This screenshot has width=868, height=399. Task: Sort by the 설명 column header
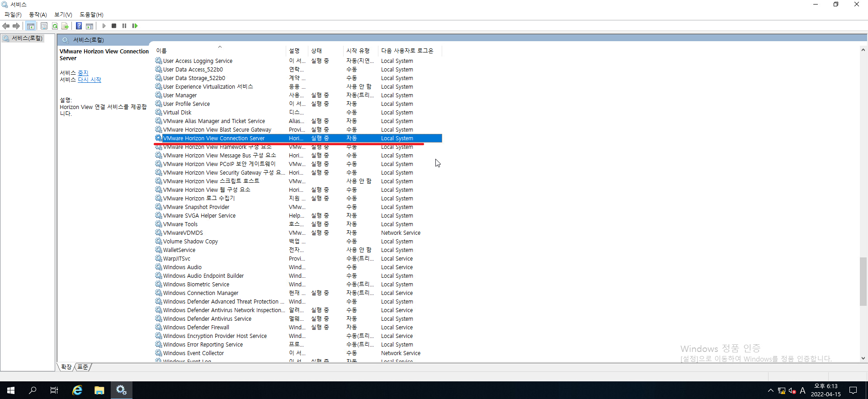(297, 51)
